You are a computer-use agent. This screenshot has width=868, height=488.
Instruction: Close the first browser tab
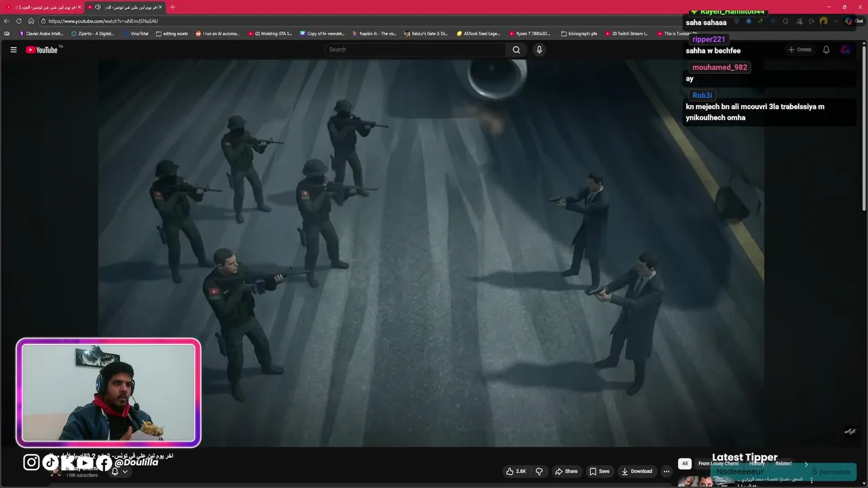79,7
